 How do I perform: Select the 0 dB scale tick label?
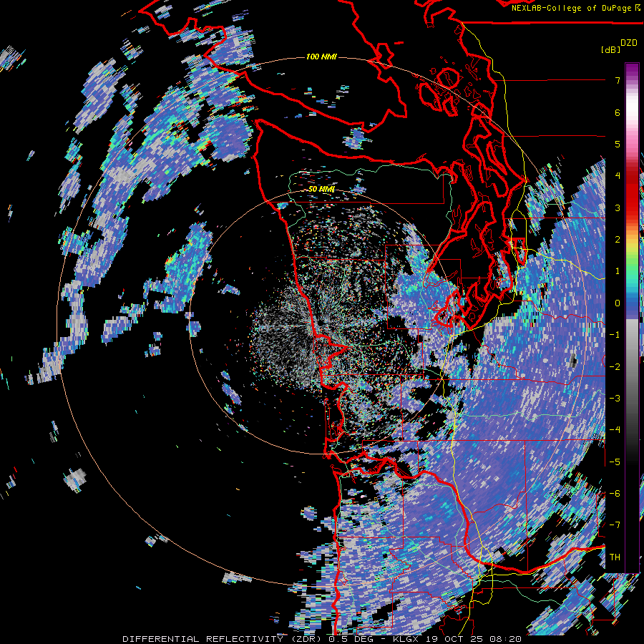point(618,303)
